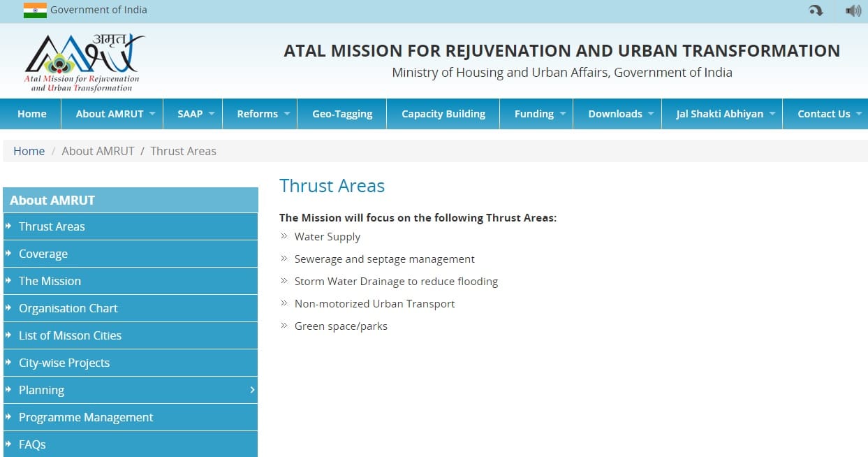Open Planning in the sidebar
This screenshot has height=457, width=868.
pyautogui.click(x=131, y=390)
